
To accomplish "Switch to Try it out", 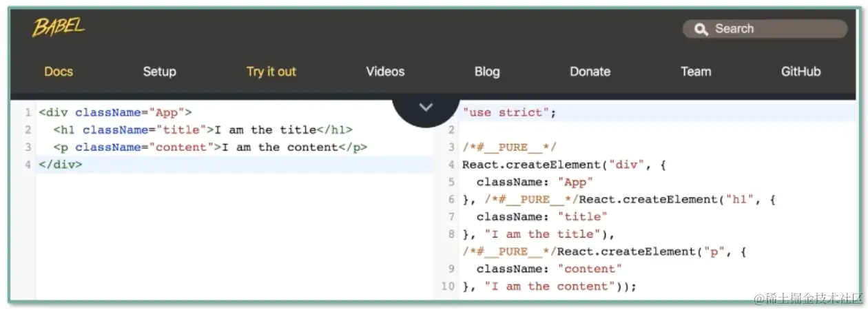I will click(x=271, y=72).
